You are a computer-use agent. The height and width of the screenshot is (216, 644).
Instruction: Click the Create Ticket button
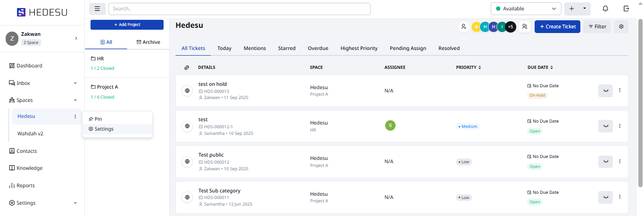click(557, 27)
